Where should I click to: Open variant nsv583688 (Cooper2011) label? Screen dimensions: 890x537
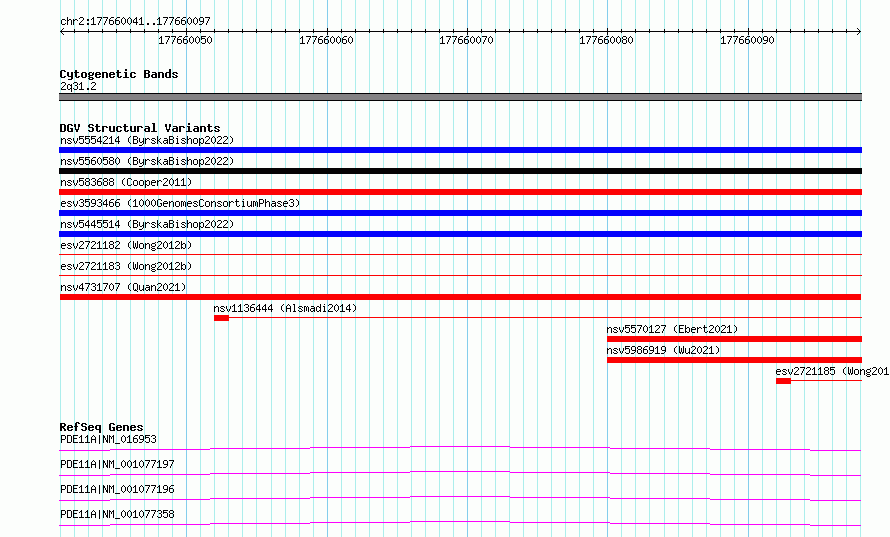[x=126, y=182]
